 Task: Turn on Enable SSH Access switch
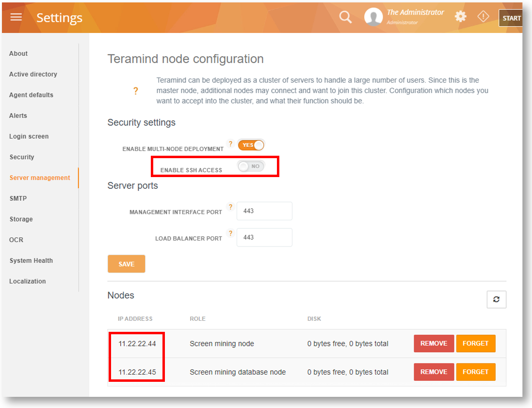tap(251, 166)
